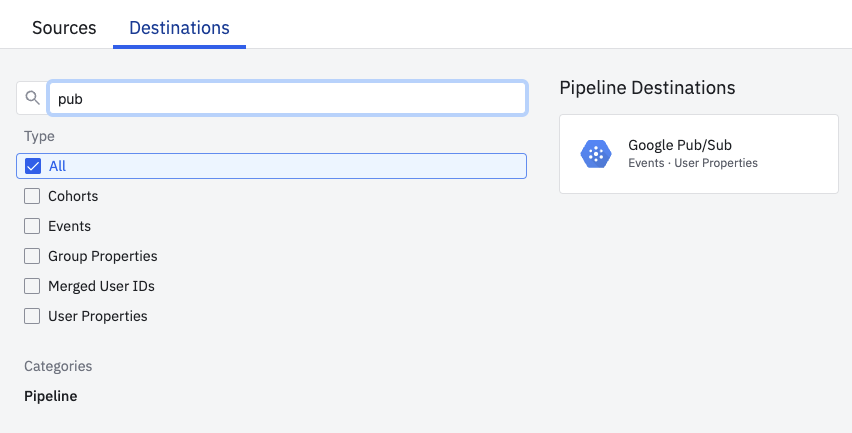Screen dimensions: 852x433
Task: Open the Google Pub/Sub destination title
Action: (x=680, y=145)
